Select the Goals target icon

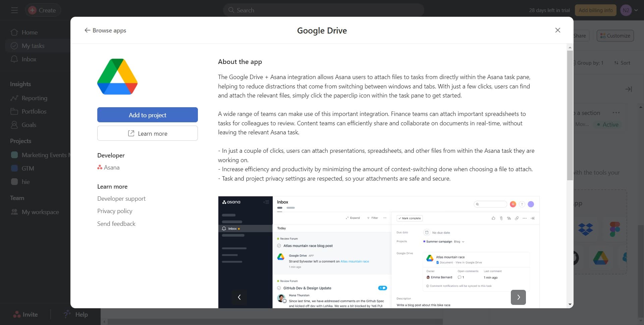(14, 125)
